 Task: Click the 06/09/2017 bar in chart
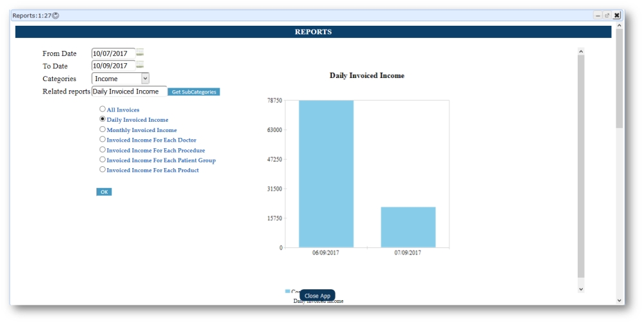326,174
